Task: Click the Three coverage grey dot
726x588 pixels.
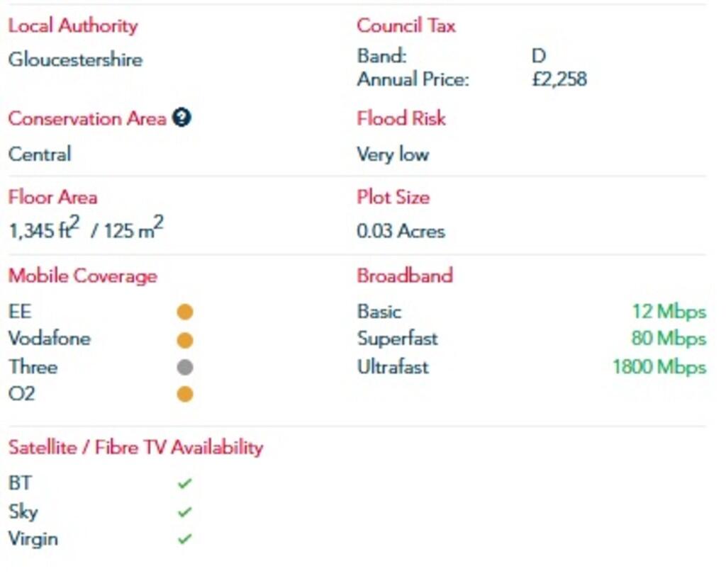Action: pyautogui.click(x=185, y=367)
